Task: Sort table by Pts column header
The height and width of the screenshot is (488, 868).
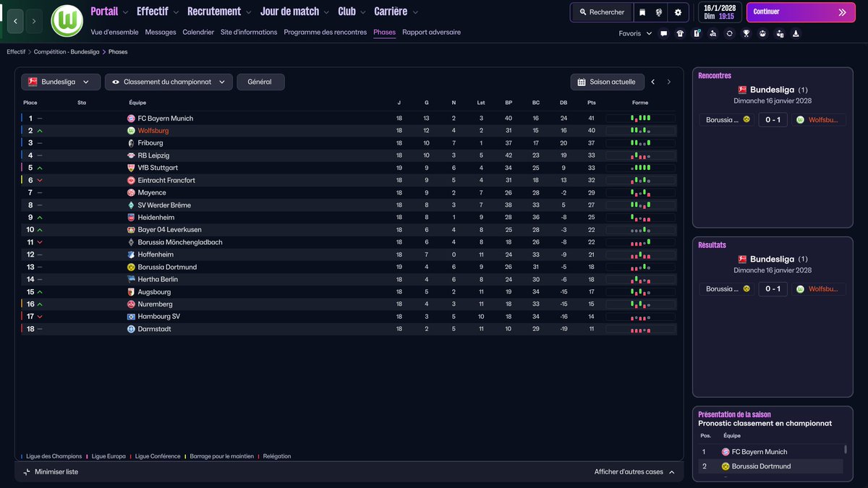Action: click(x=592, y=103)
